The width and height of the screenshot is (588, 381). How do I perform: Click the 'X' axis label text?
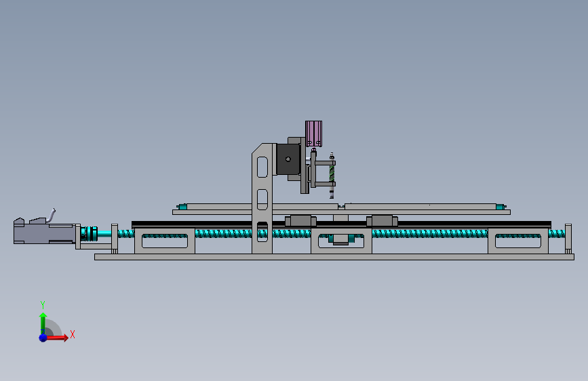point(73,334)
